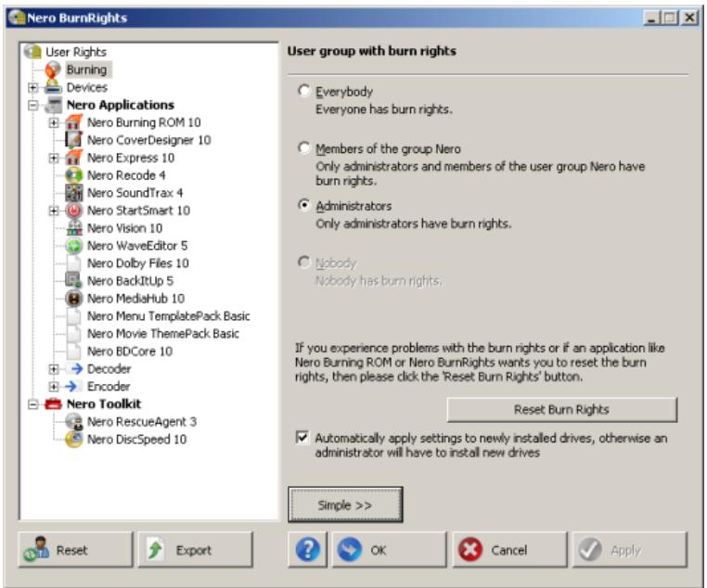Click the Encoder arrow icon
Image resolution: width=707 pixels, height=588 pixels.
[x=72, y=386]
